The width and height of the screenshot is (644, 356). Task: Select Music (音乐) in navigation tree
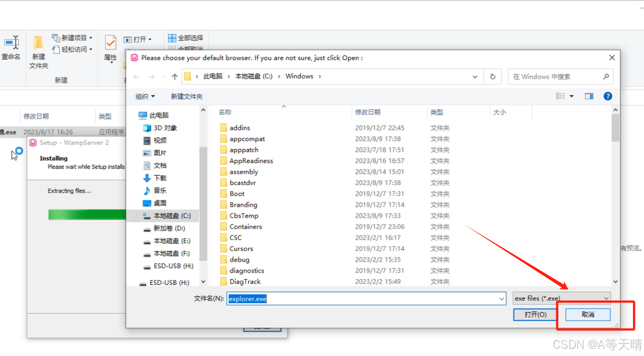(155, 191)
